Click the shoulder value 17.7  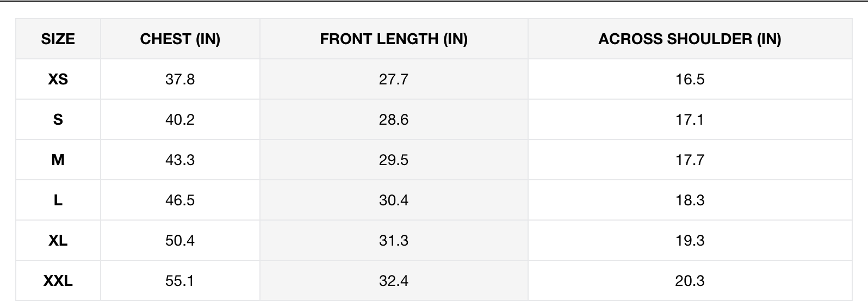pyautogui.click(x=690, y=160)
